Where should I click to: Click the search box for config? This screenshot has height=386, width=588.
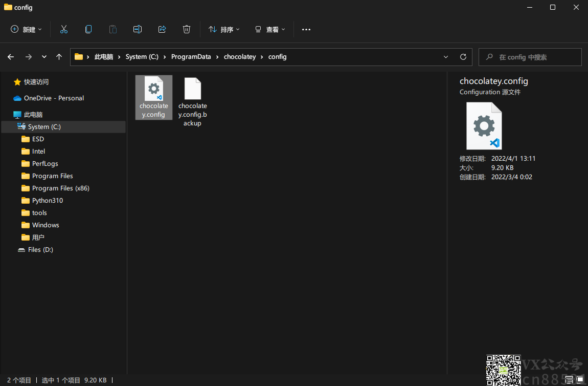tap(530, 57)
